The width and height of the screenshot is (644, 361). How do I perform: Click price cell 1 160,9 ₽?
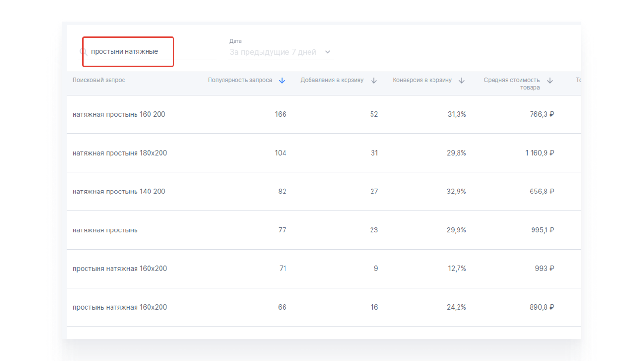(x=539, y=153)
